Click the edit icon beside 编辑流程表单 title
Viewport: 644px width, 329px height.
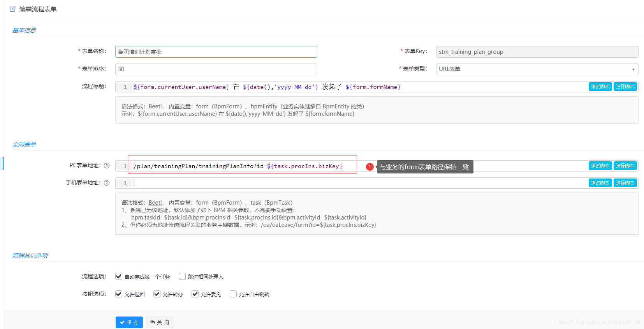(13, 9)
